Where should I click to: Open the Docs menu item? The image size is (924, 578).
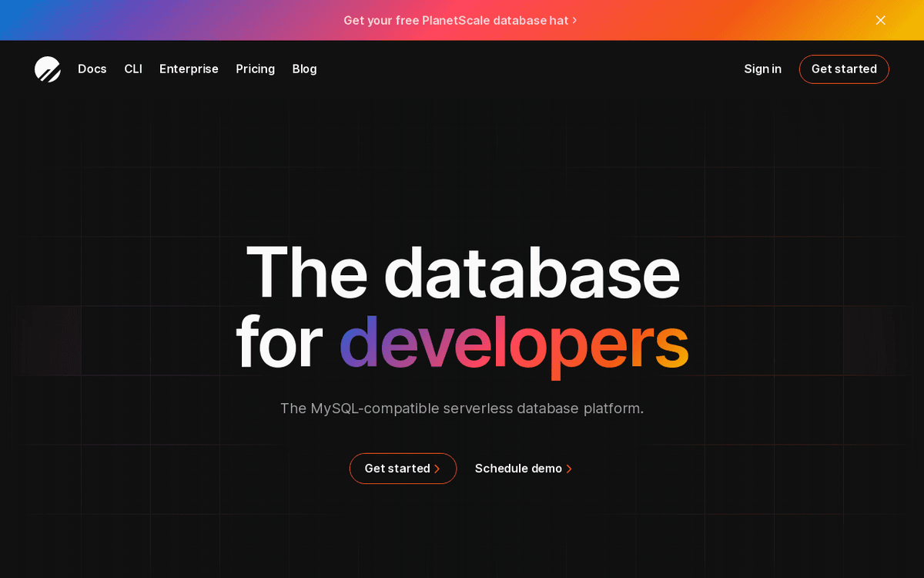92,69
